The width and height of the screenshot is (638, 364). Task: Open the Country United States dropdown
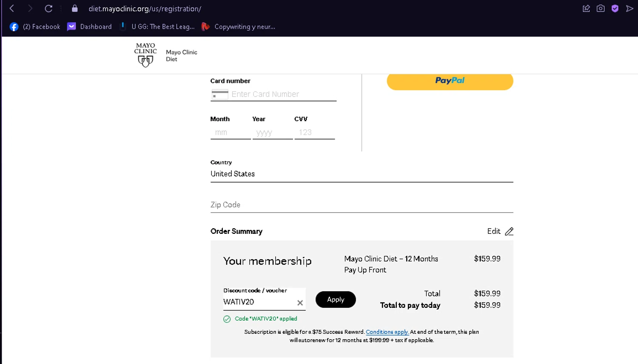(x=362, y=174)
